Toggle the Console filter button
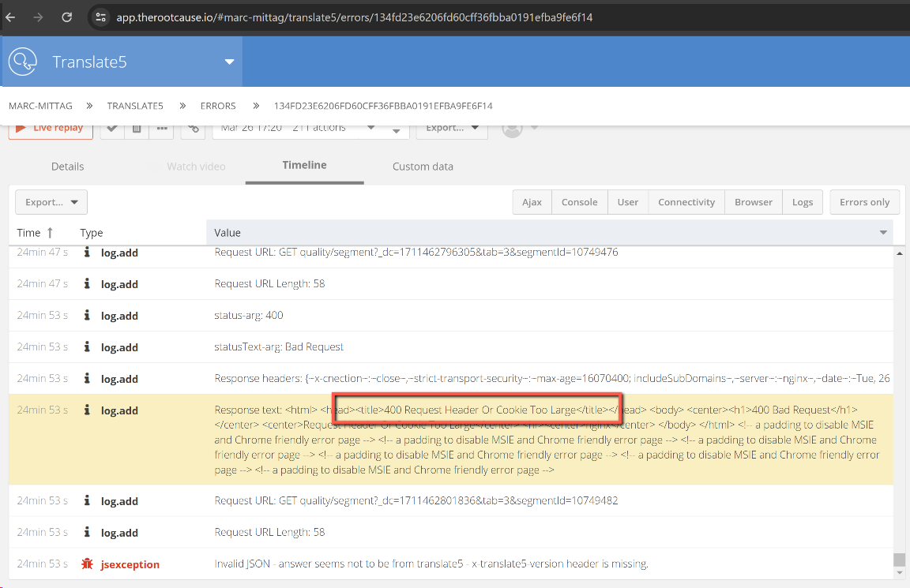The width and height of the screenshot is (910, 588). pos(579,202)
